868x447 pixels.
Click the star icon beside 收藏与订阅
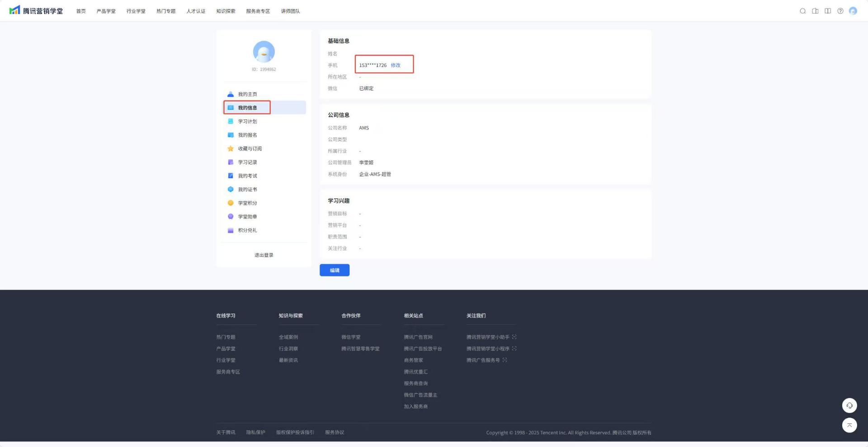pyautogui.click(x=231, y=148)
